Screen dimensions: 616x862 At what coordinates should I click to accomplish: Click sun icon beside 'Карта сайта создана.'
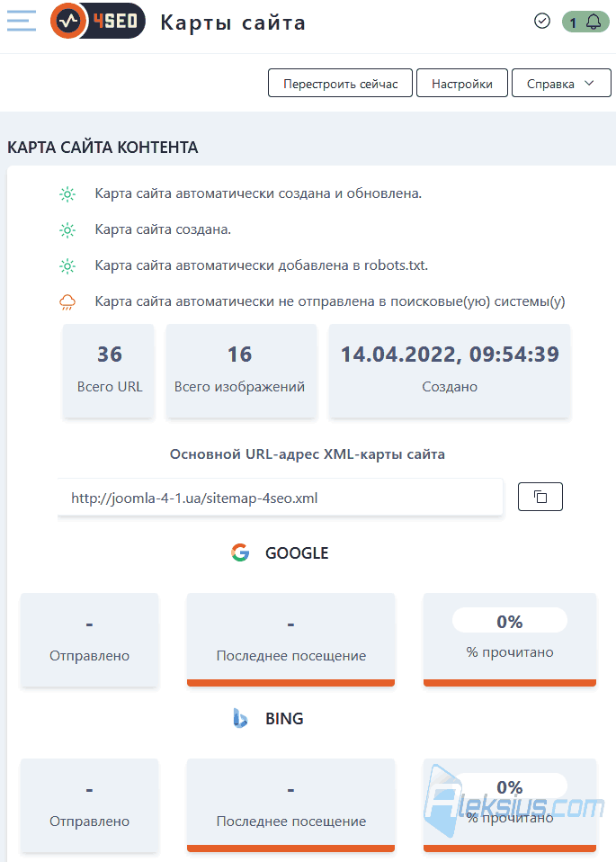click(67, 229)
